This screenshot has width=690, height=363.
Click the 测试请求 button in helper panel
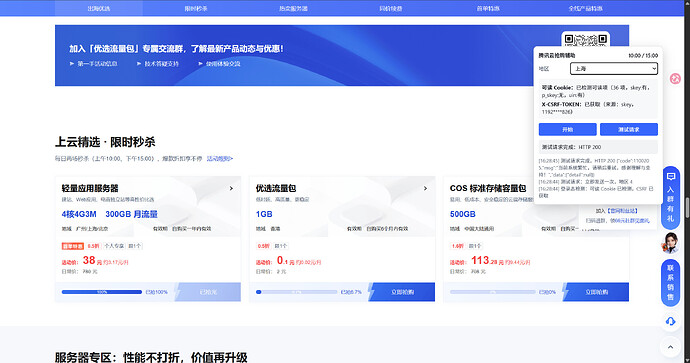click(629, 129)
